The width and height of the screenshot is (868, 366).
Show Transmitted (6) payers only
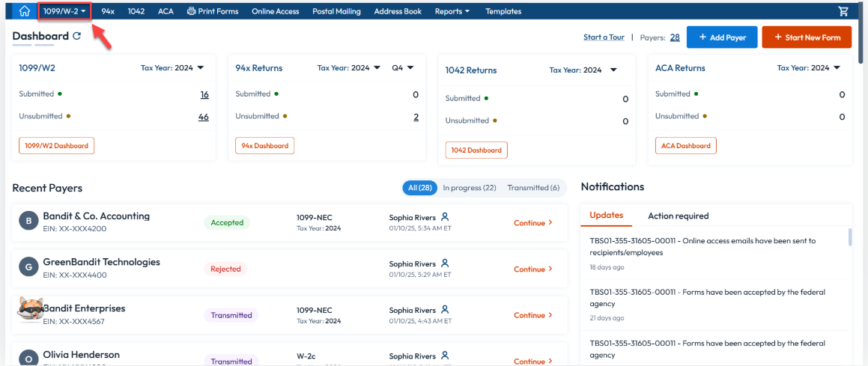click(532, 188)
